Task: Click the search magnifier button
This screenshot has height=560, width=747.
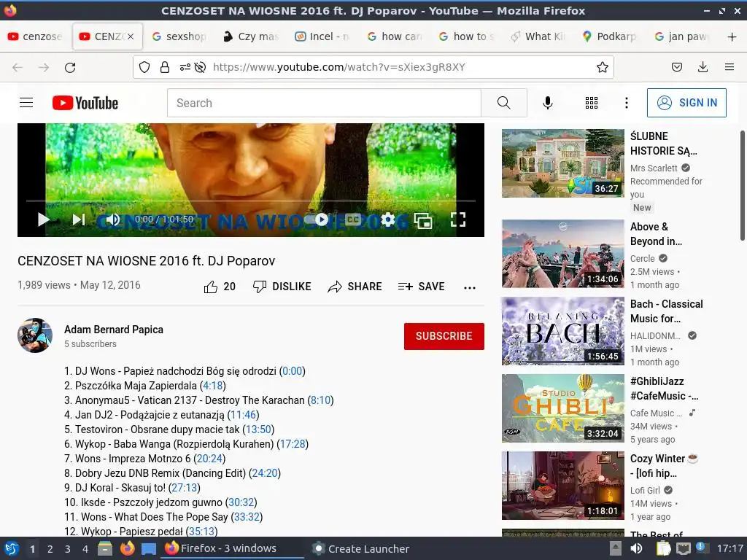Action: click(x=504, y=103)
